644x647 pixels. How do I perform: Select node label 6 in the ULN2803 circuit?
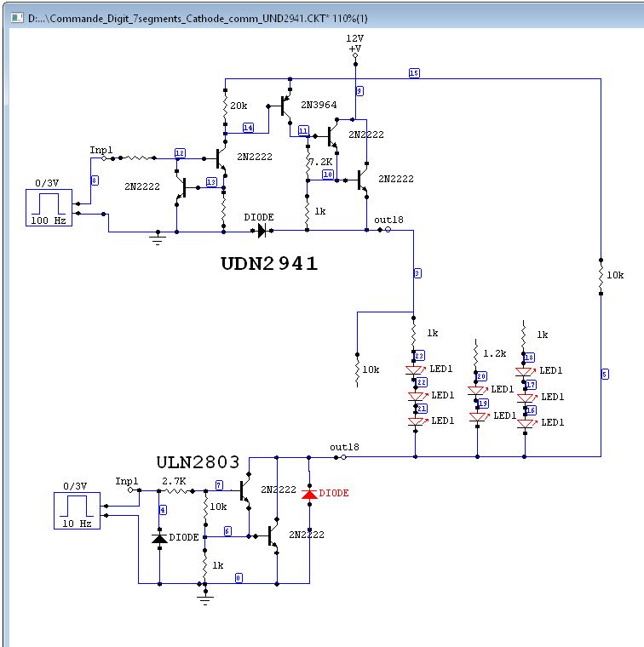(x=227, y=531)
